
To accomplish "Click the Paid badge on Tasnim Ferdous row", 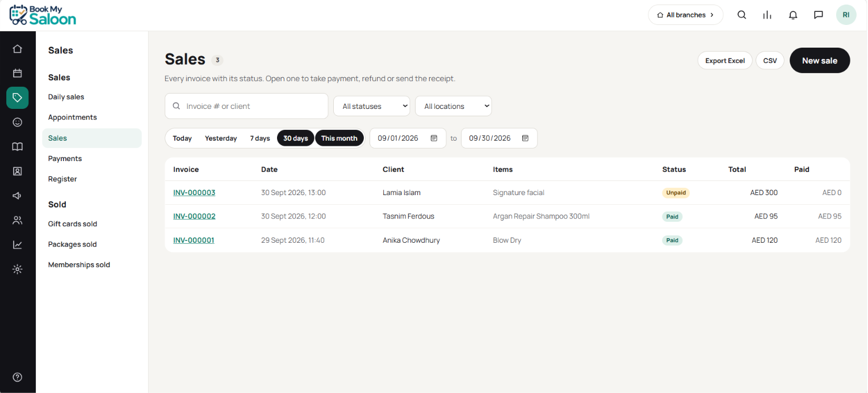I will coord(672,217).
